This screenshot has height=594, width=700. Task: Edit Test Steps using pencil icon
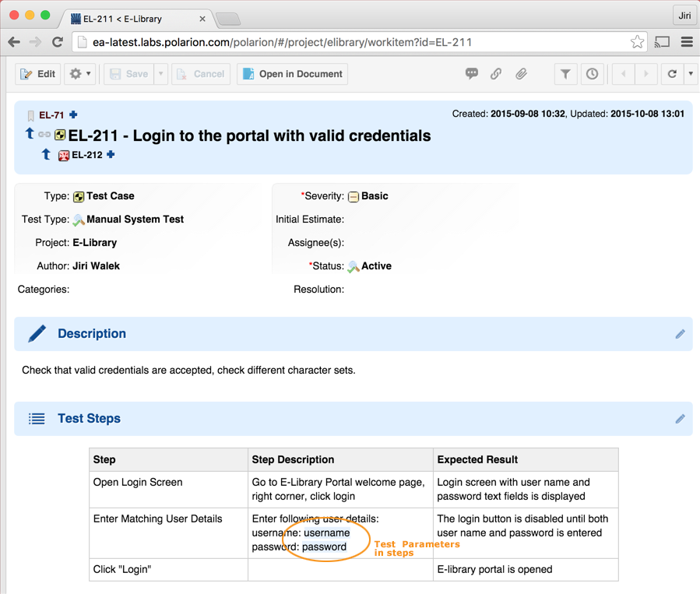tap(680, 419)
